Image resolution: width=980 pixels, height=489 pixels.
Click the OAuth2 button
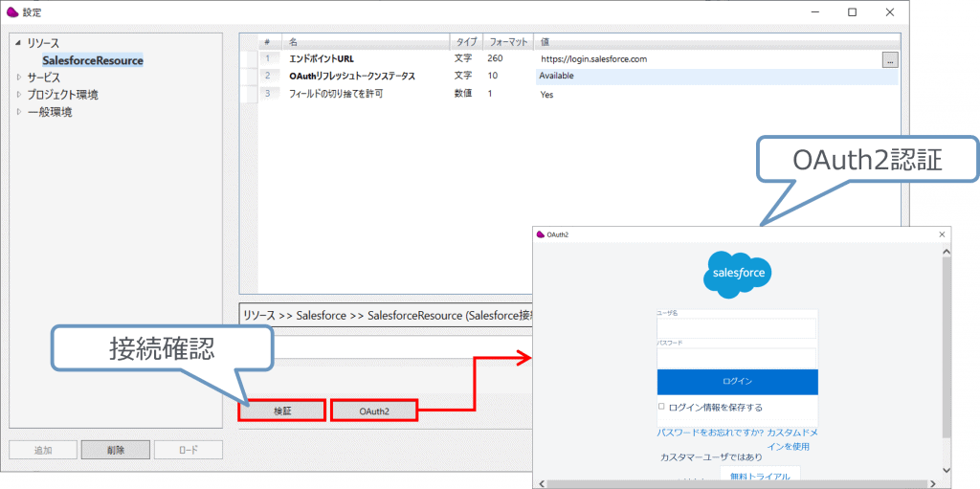click(x=374, y=411)
